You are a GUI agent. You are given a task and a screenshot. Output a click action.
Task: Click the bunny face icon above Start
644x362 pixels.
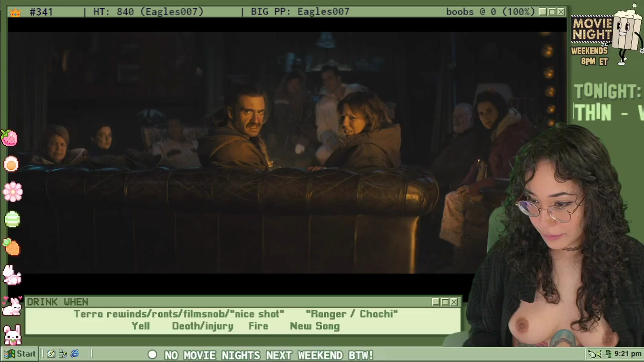pos(12,335)
